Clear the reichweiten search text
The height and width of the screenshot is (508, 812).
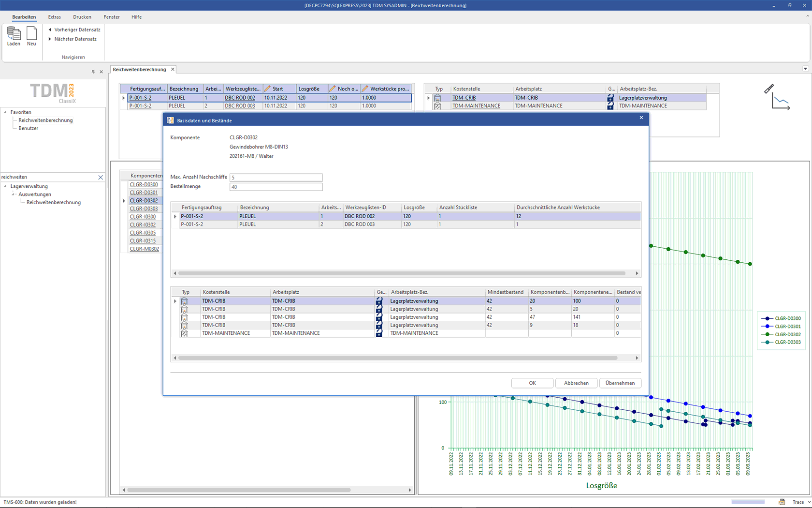click(x=101, y=178)
